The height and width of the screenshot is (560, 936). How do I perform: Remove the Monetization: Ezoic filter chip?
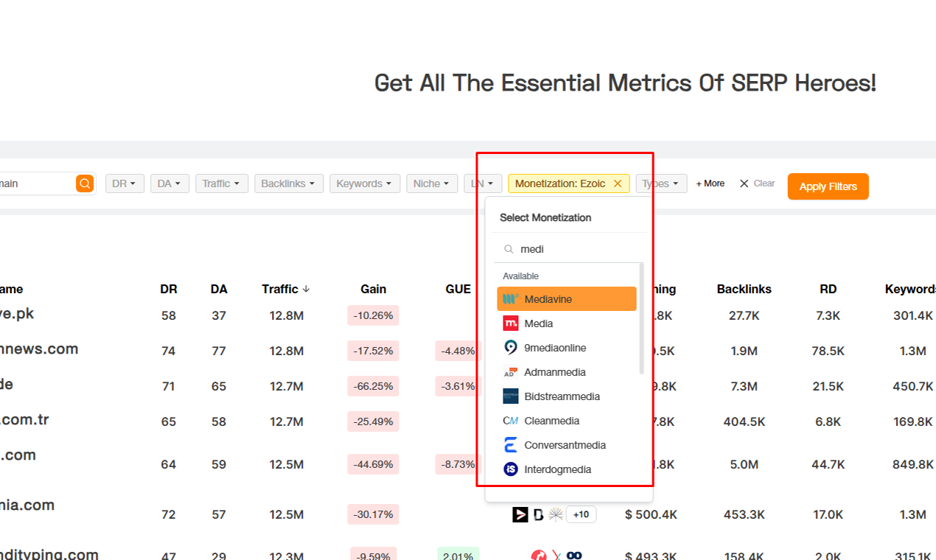coord(618,183)
